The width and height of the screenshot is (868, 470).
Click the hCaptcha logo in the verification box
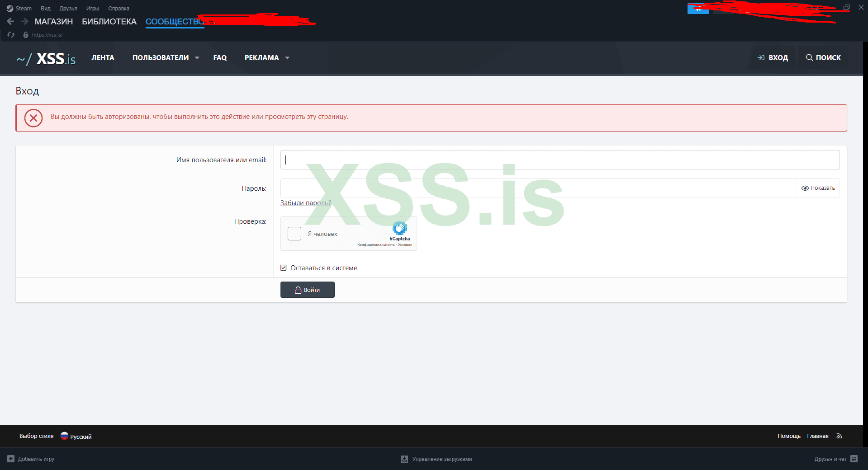coord(399,228)
